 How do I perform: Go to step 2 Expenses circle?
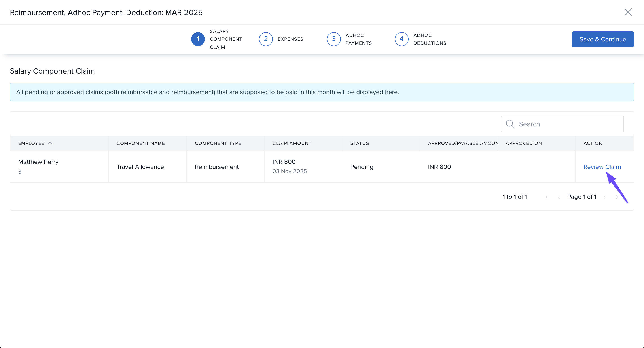pyautogui.click(x=265, y=39)
